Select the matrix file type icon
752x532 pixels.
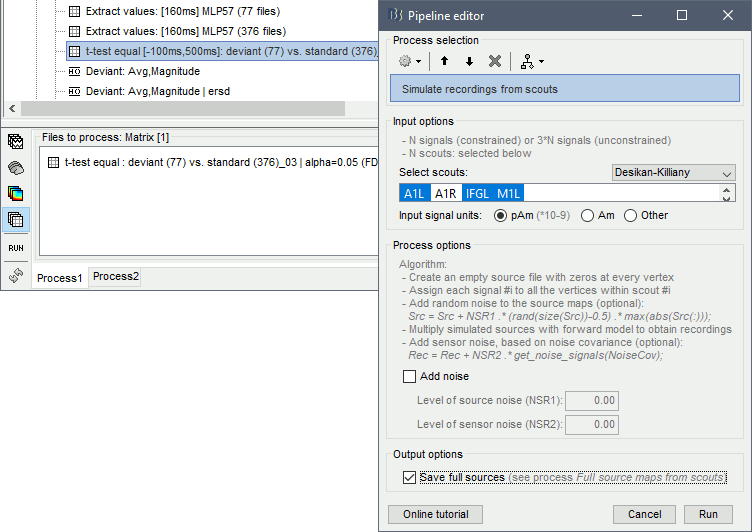[16, 219]
